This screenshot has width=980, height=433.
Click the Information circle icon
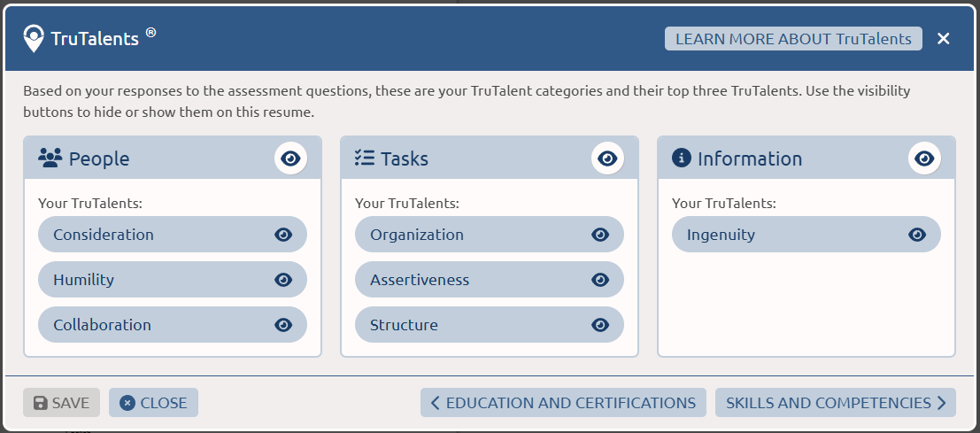(x=682, y=158)
